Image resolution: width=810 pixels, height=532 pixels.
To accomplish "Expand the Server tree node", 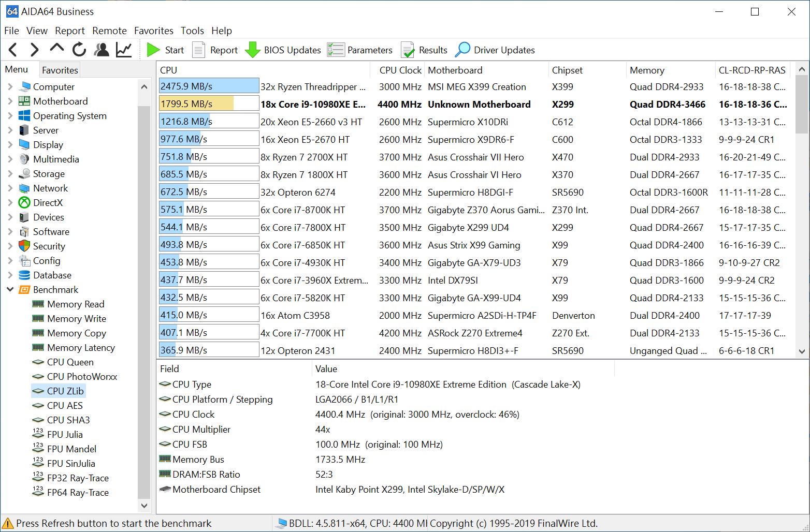I will pos(10,130).
